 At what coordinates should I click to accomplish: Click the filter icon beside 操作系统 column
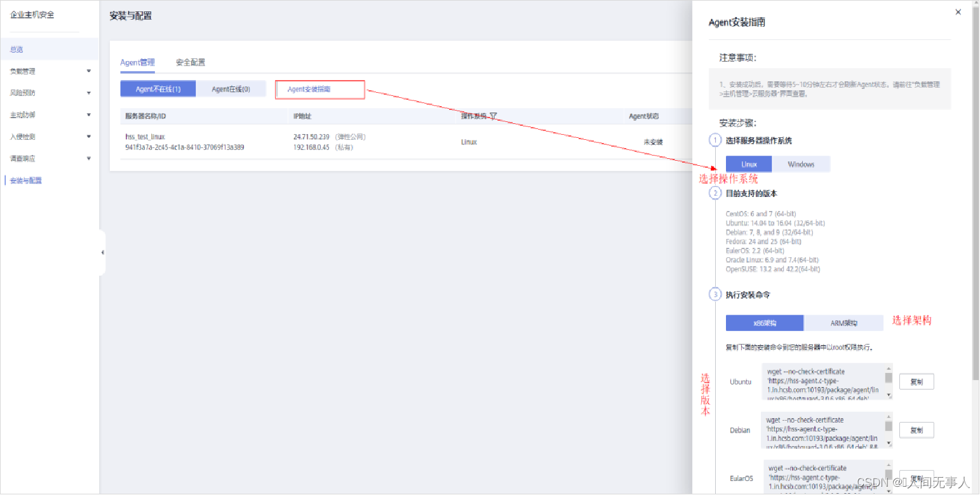(493, 116)
